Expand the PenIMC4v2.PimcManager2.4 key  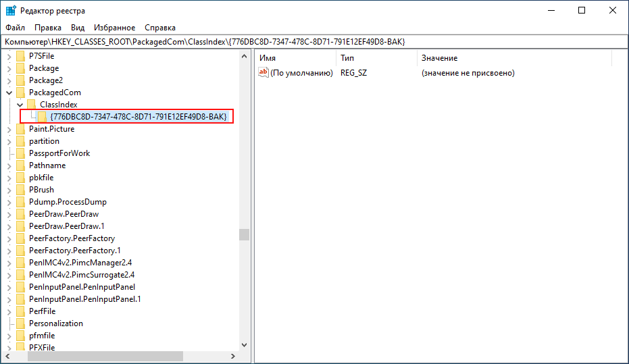tap(9, 263)
